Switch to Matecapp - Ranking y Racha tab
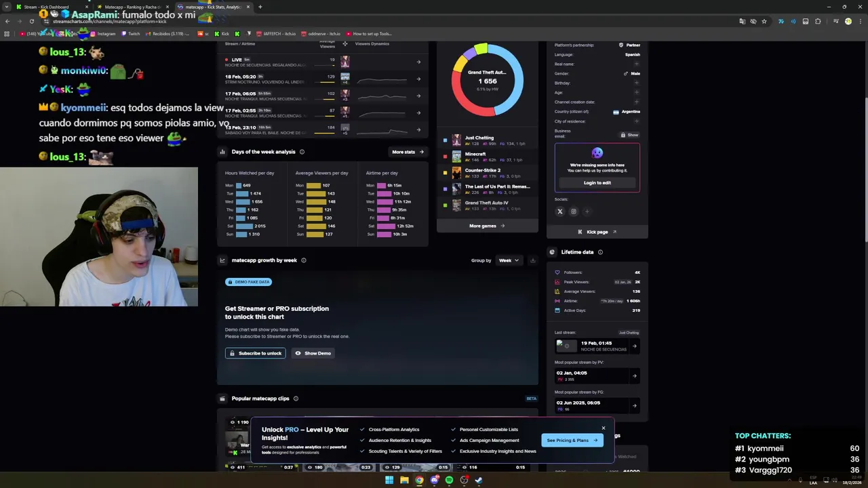This screenshot has height=488, width=868. click(134, 7)
